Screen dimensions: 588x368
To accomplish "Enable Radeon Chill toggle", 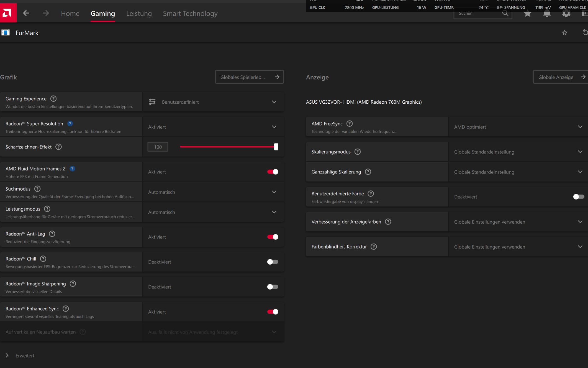I will pos(273,262).
